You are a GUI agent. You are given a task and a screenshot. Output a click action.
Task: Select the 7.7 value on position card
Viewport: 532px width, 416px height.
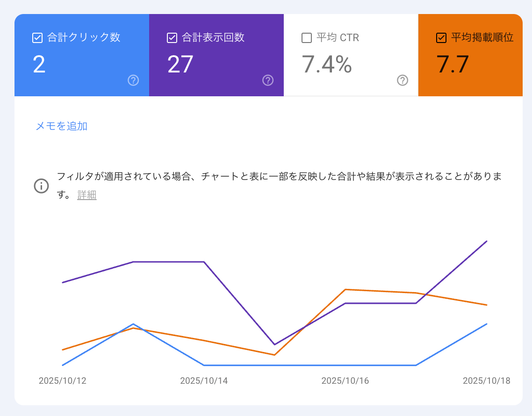452,65
